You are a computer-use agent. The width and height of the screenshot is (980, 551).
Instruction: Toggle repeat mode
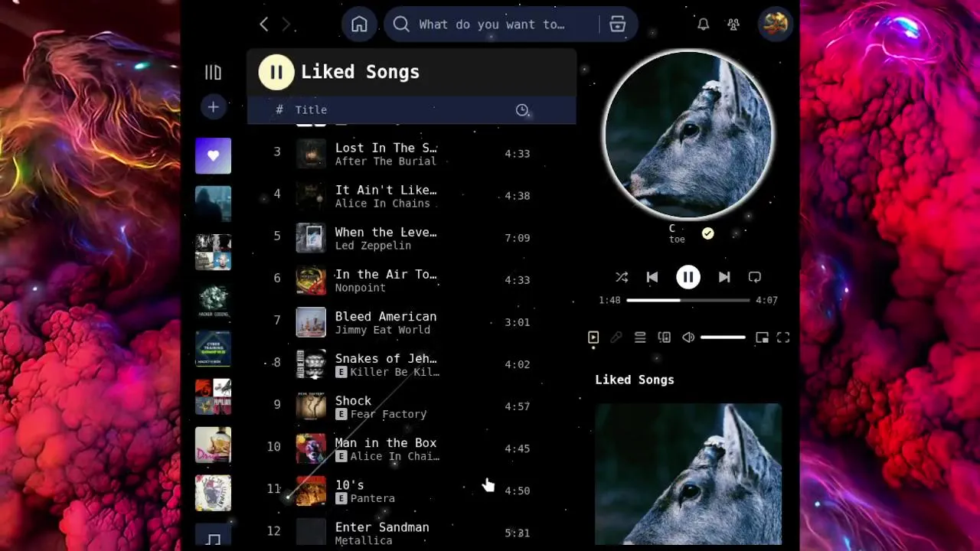click(755, 277)
